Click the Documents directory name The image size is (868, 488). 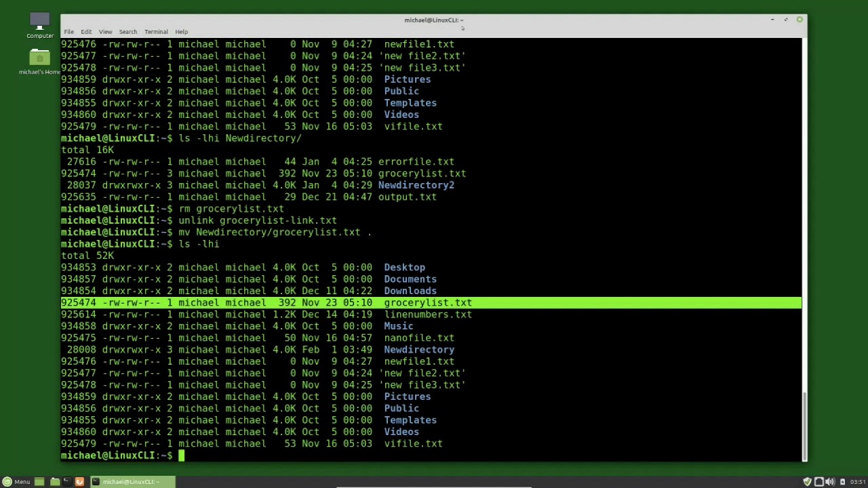410,279
